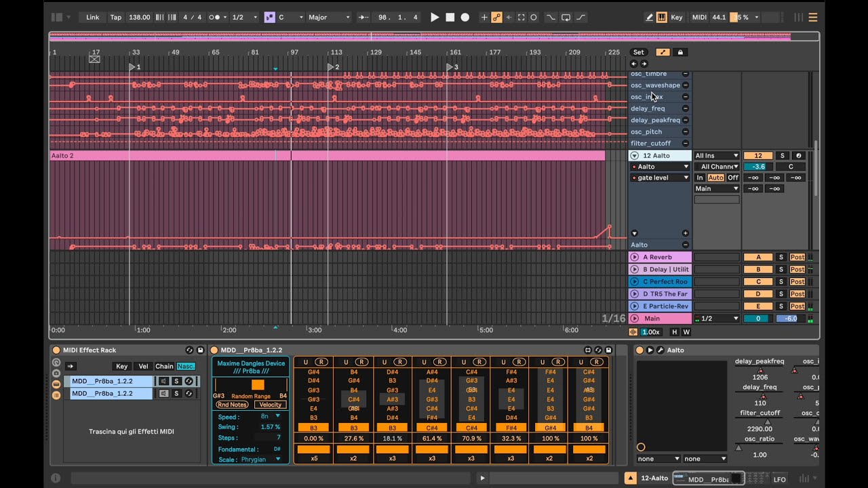Enable Key Map Mode

click(677, 17)
